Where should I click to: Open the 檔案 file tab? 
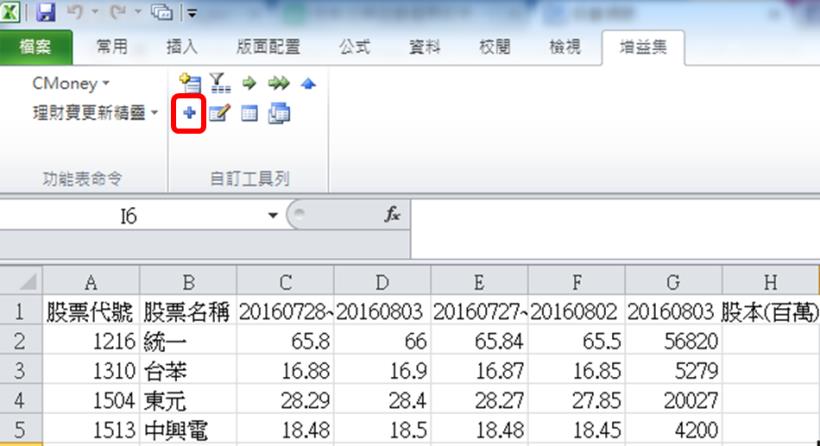pos(36,47)
